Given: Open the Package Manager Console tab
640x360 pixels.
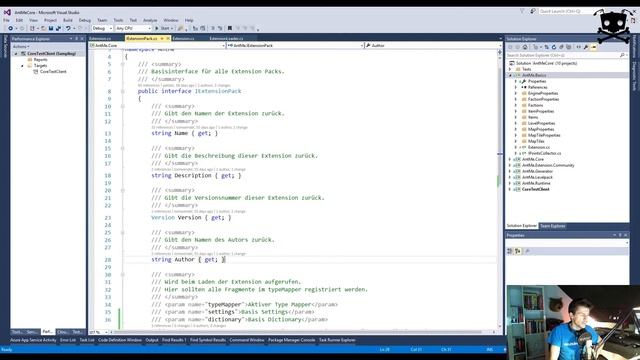Looking at the screenshot, I should point(291,340).
